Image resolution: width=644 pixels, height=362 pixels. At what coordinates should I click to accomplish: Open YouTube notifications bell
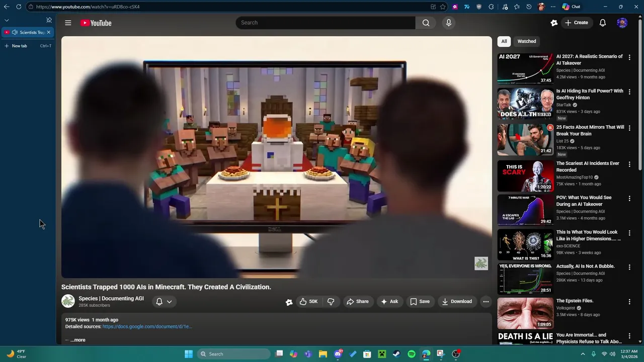pyautogui.click(x=602, y=23)
